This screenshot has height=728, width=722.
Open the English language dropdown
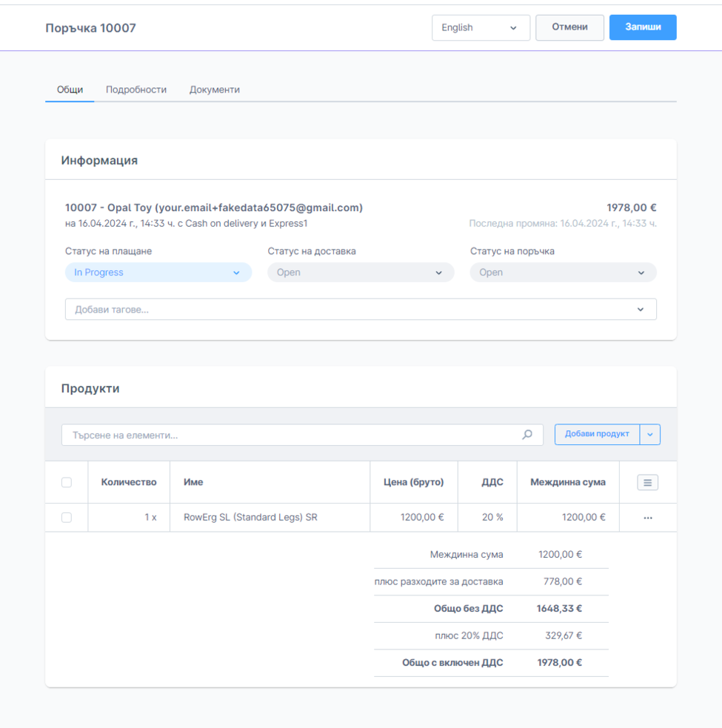[x=480, y=27]
